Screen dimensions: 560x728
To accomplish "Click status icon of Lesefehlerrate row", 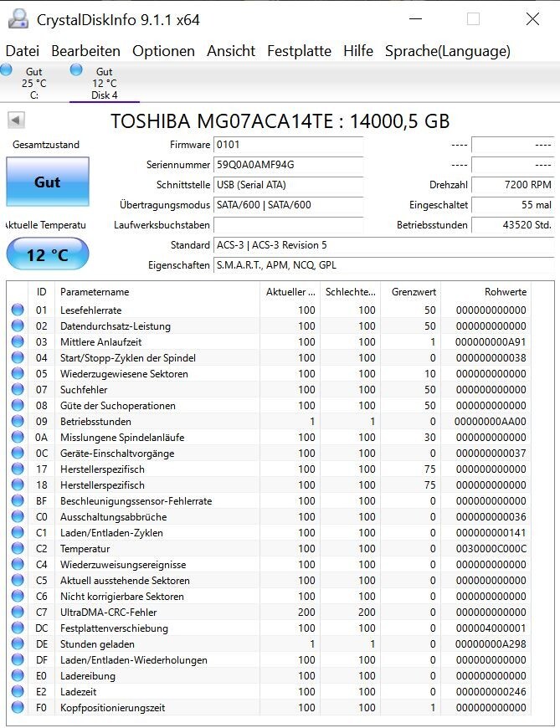I will (x=18, y=310).
